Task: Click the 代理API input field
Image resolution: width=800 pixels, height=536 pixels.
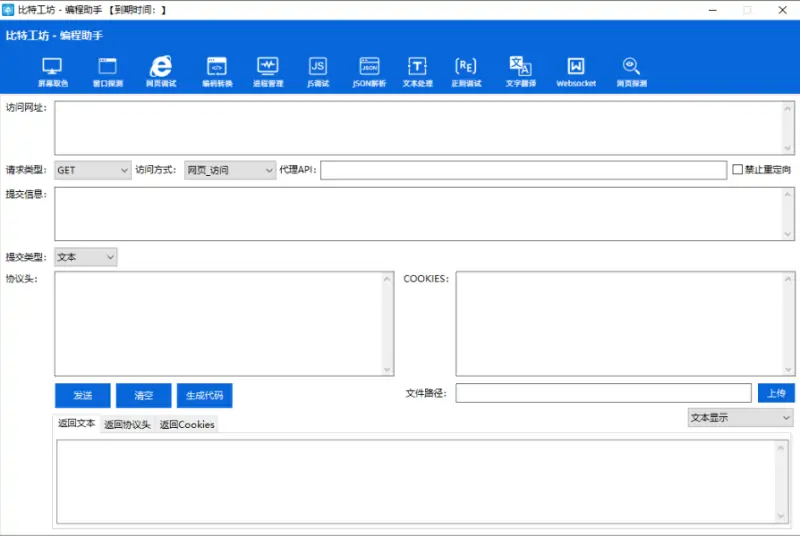Action: [x=523, y=170]
